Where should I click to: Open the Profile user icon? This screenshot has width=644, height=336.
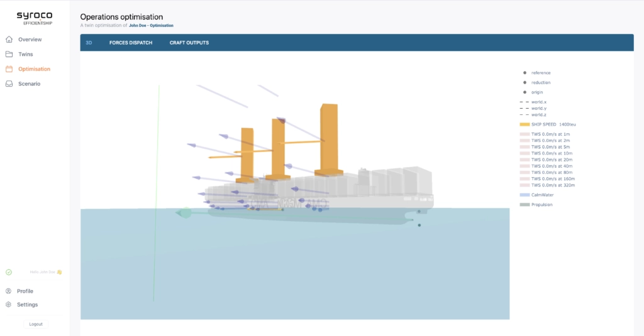8,291
